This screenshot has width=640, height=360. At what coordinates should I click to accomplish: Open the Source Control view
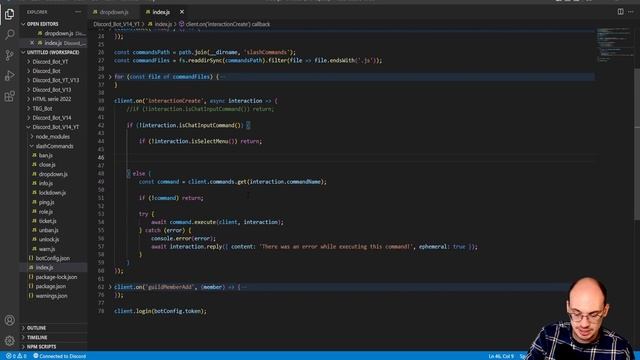click(9, 55)
